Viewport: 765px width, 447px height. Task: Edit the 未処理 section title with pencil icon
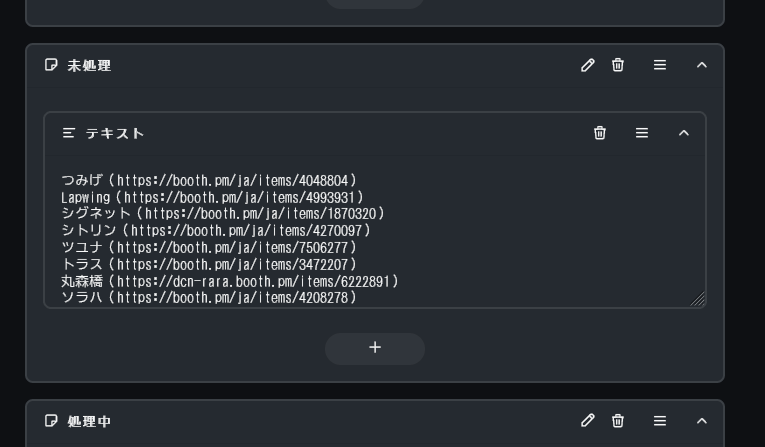pos(588,65)
